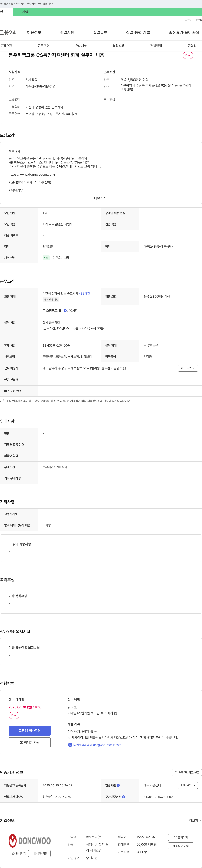
Task: Click the 거짓구인광고 신고 button
Action: point(187,772)
